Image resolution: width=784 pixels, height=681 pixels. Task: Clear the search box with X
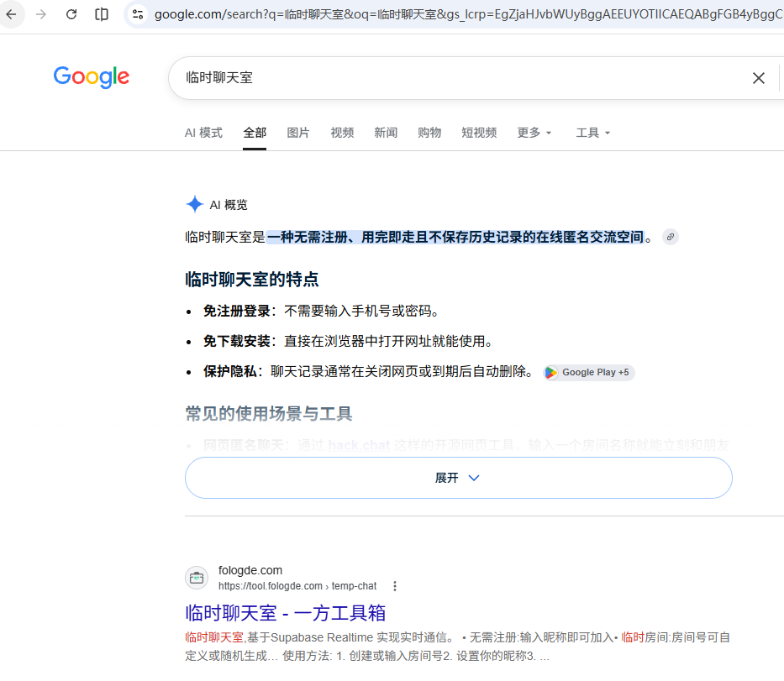click(x=759, y=78)
